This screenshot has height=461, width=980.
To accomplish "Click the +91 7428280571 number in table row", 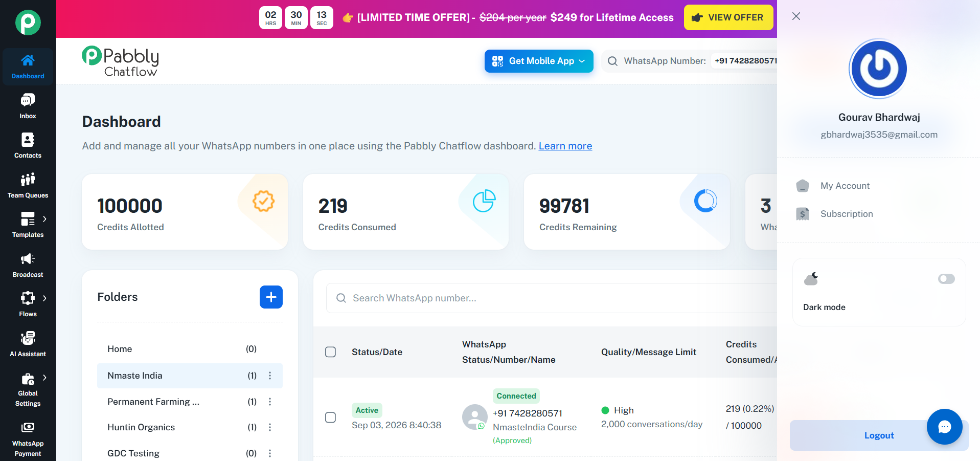I will tap(528, 413).
